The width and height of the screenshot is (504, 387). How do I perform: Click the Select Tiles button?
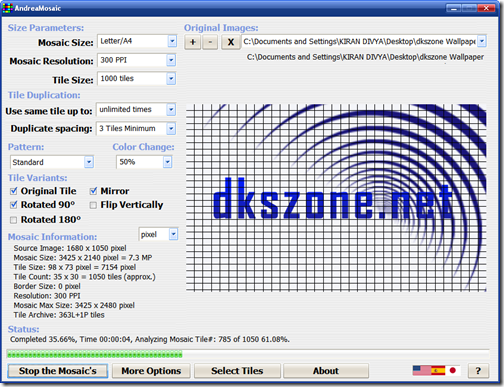[237, 371]
